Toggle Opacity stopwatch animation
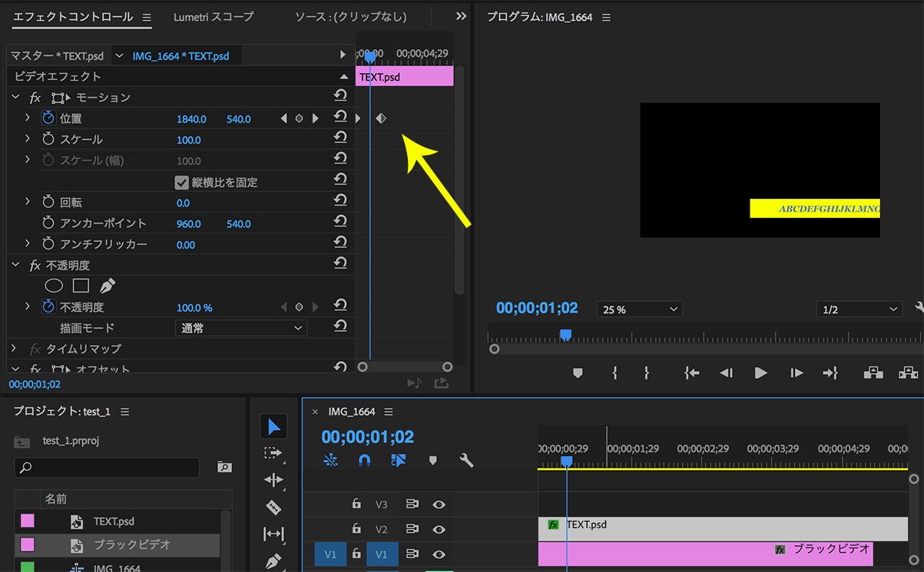The width and height of the screenshot is (924, 572). point(48,306)
